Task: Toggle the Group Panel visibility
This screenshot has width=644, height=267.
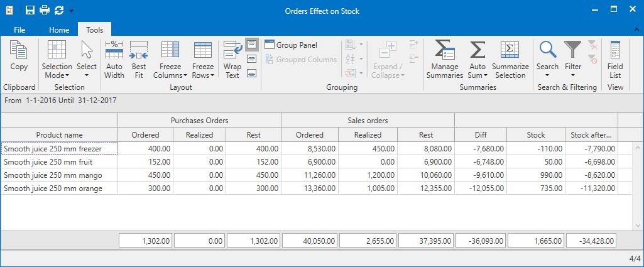Action: pos(291,45)
